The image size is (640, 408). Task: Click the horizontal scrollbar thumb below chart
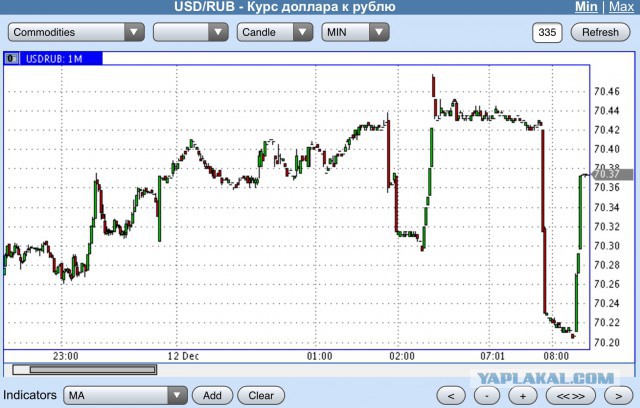tap(84, 370)
